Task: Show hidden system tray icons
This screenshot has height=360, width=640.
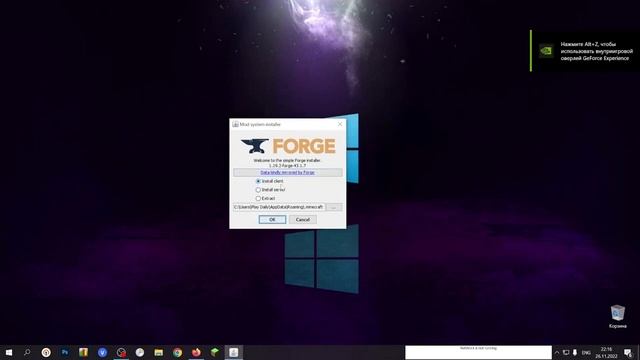Action: pyautogui.click(x=557, y=353)
